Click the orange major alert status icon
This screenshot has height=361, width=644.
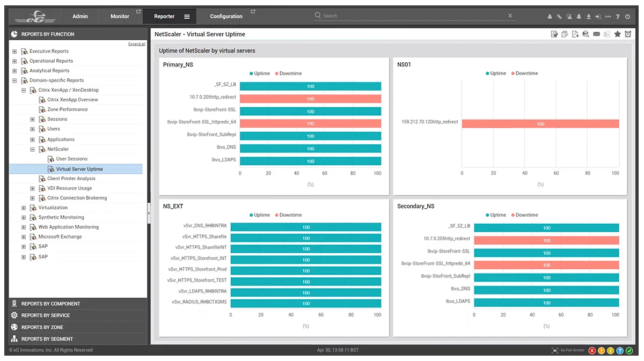tap(602, 350)
